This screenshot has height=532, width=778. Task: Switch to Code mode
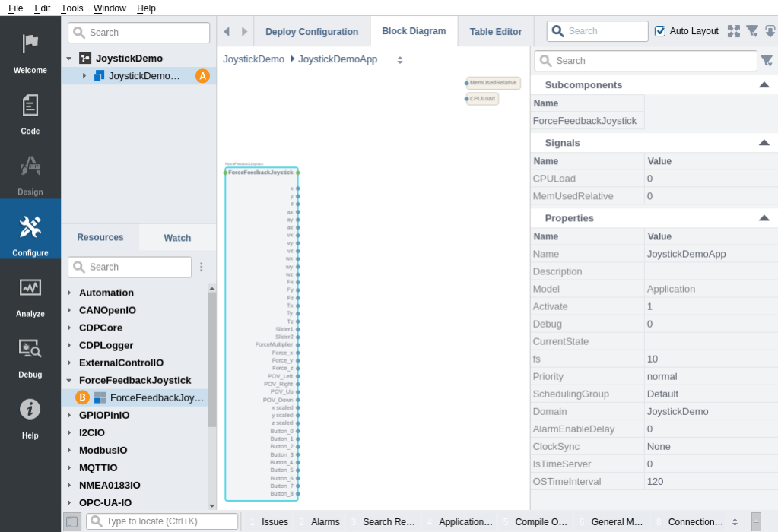coord(30,113)
